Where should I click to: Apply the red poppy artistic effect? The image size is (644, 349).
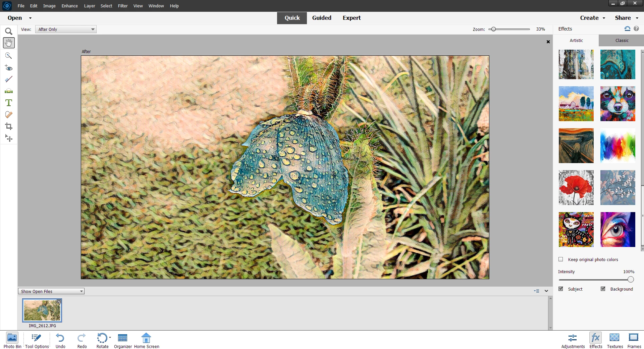[576, 188]
